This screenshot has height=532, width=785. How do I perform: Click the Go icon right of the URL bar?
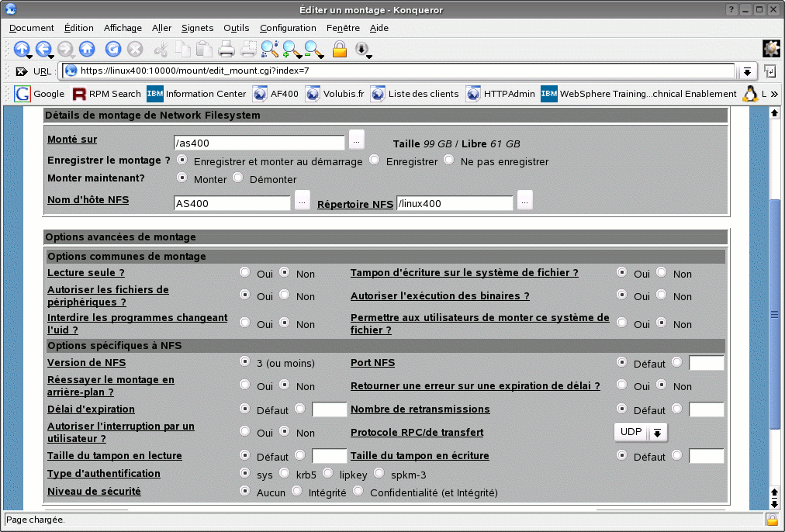[x=770, y=71]
